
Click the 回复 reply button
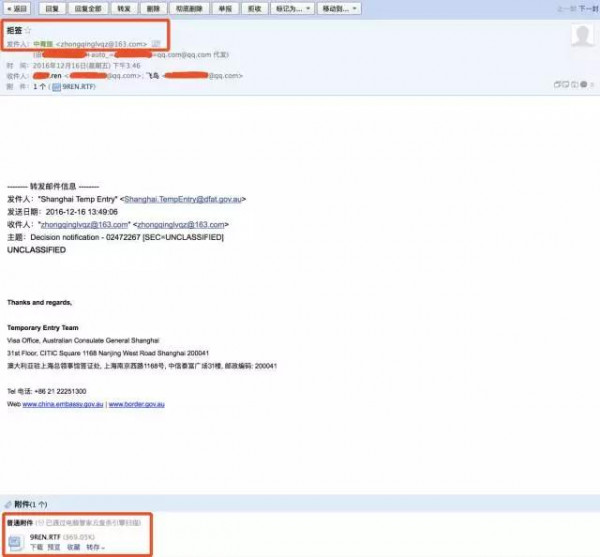pos(52,8)
